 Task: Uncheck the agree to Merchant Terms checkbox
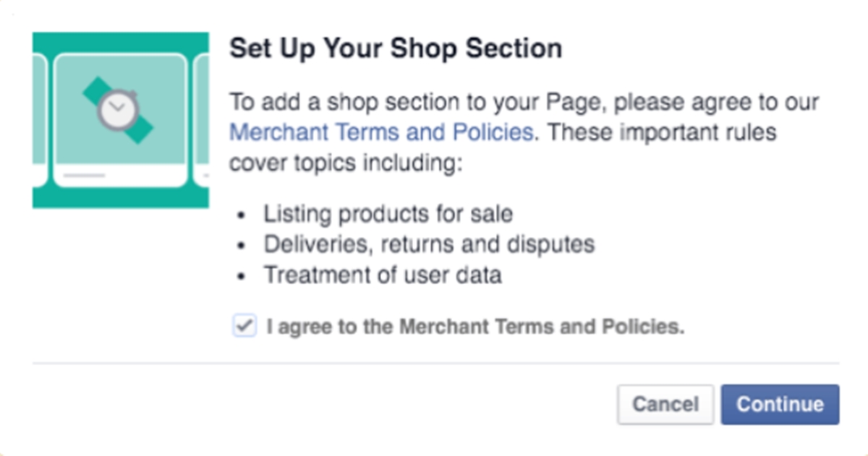click(244, 326)
